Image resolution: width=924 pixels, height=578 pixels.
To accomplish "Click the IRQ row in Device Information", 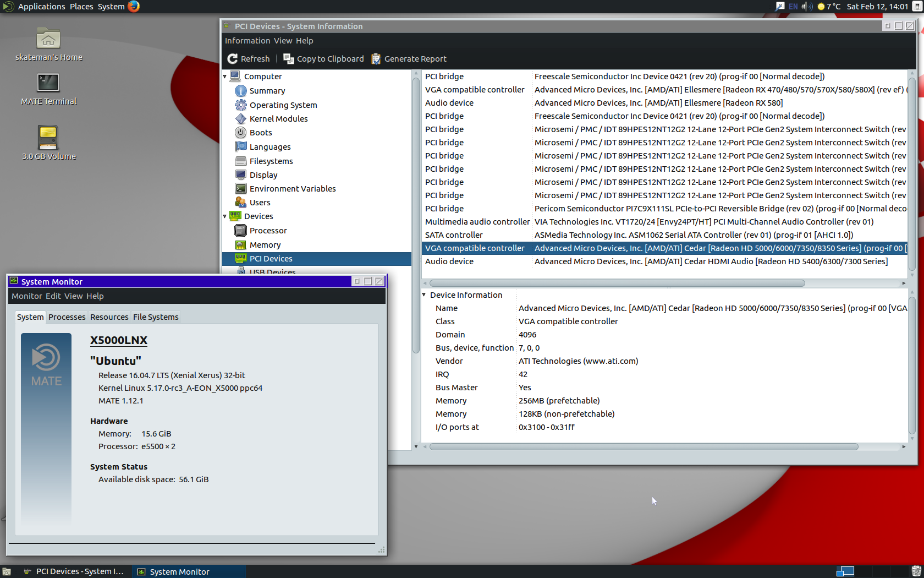I will [664, 374].
